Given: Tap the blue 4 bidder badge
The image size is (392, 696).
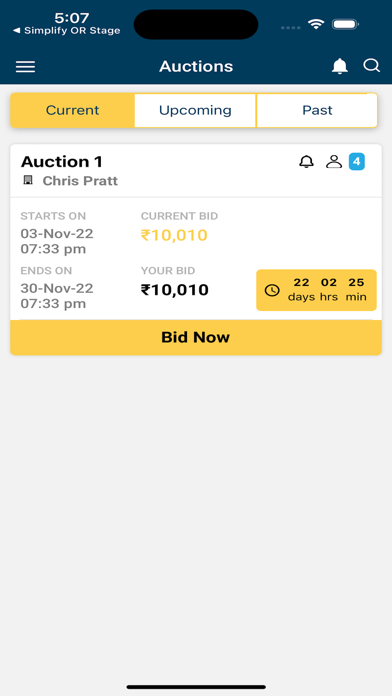Looking at the screenshot, I should click(x=356, y=162).
